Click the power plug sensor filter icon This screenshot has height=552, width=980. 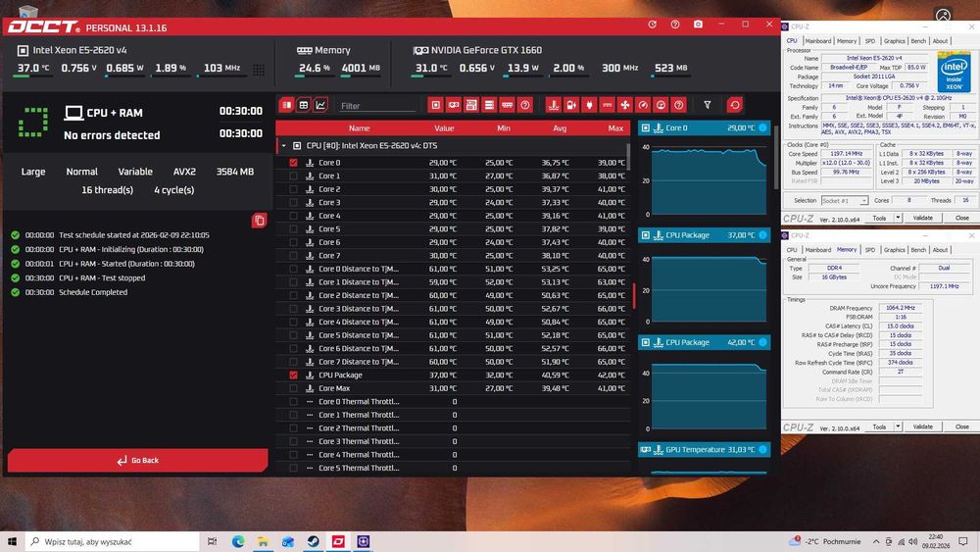[589, 105]
